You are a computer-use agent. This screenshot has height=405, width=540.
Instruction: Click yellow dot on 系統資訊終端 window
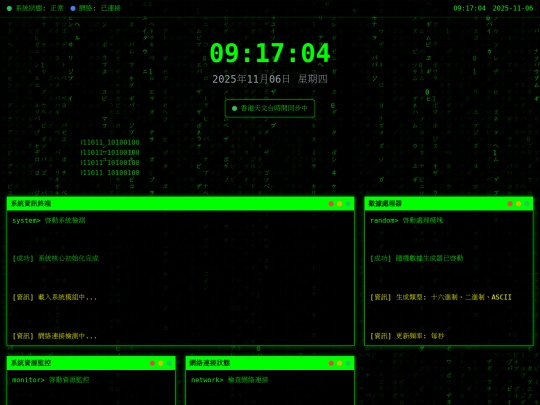point(340,204)
